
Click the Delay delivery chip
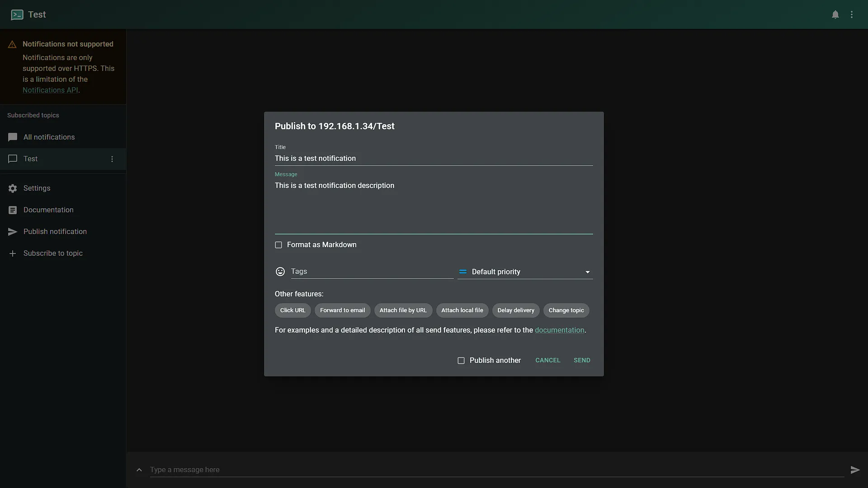click(516, 310)
